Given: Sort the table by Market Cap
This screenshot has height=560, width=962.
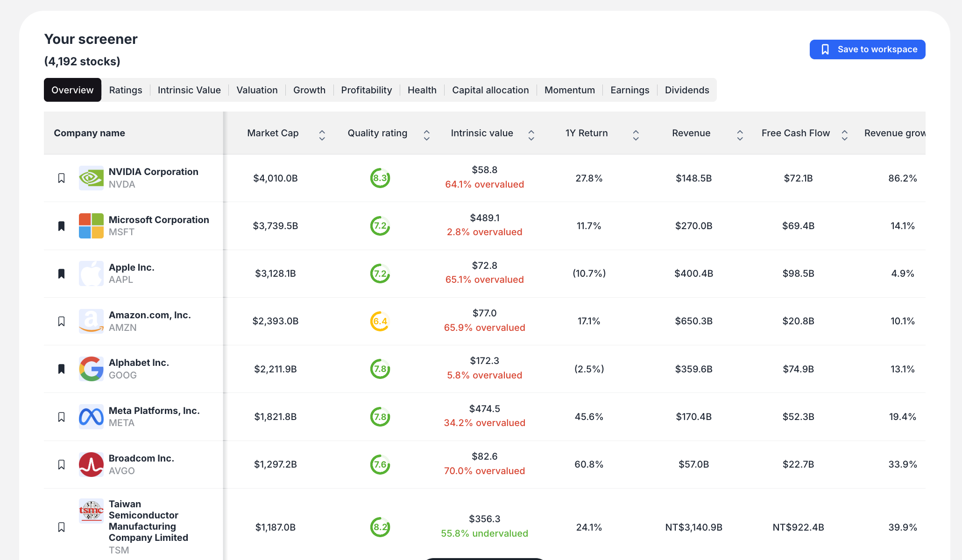Looking at the screenshot, I should click(x=322, y=135).
